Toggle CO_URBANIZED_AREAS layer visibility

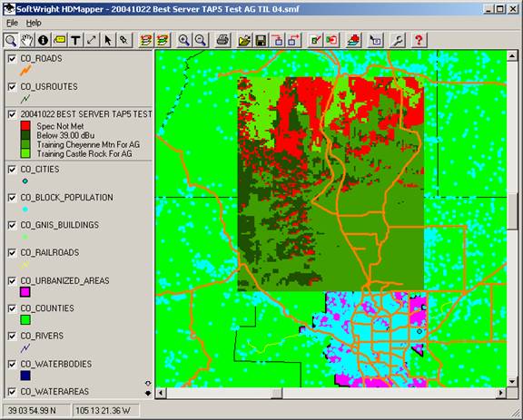12,281
